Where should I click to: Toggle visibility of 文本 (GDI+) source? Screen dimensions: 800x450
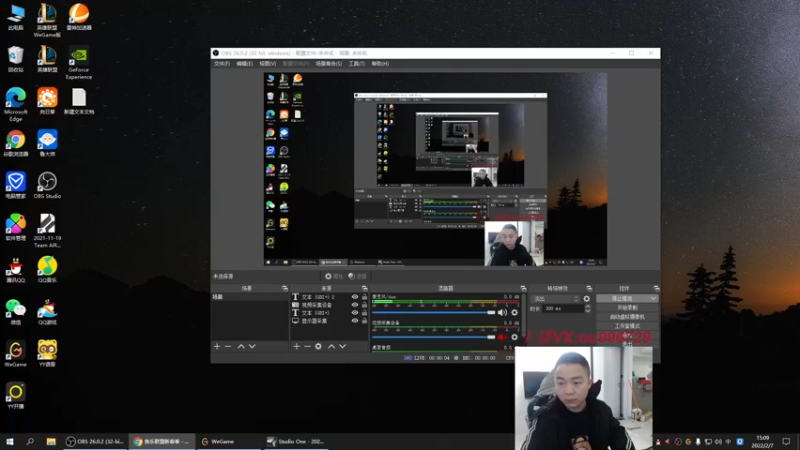click(355, 313)
